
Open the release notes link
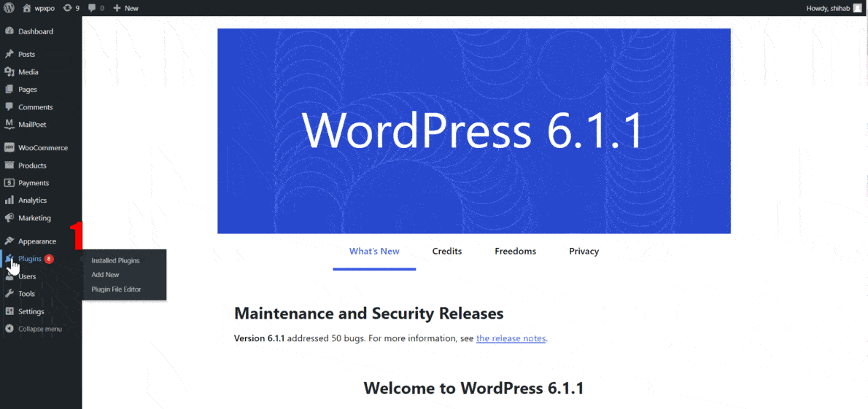tap(511, 338)
